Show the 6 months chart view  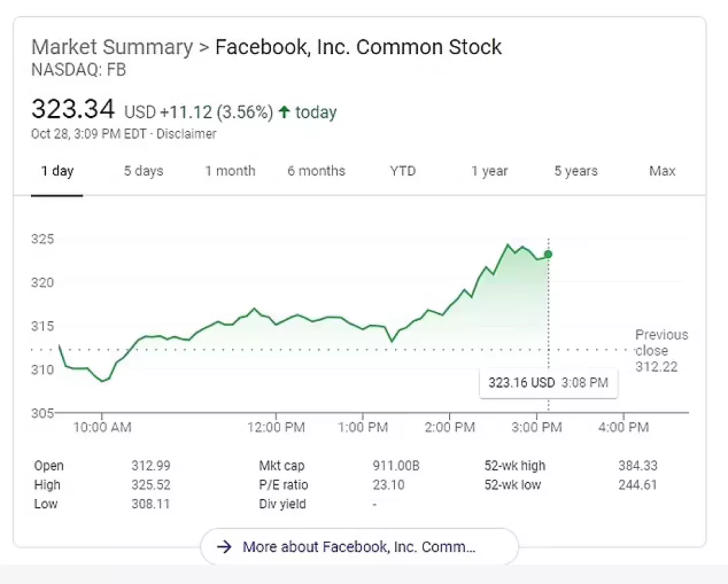tap(316, 171)
